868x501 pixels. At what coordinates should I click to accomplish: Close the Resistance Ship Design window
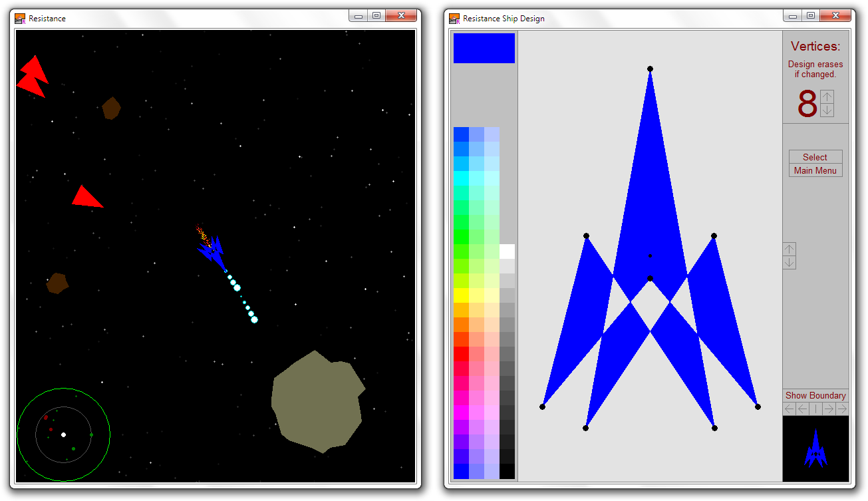point(835,16)
